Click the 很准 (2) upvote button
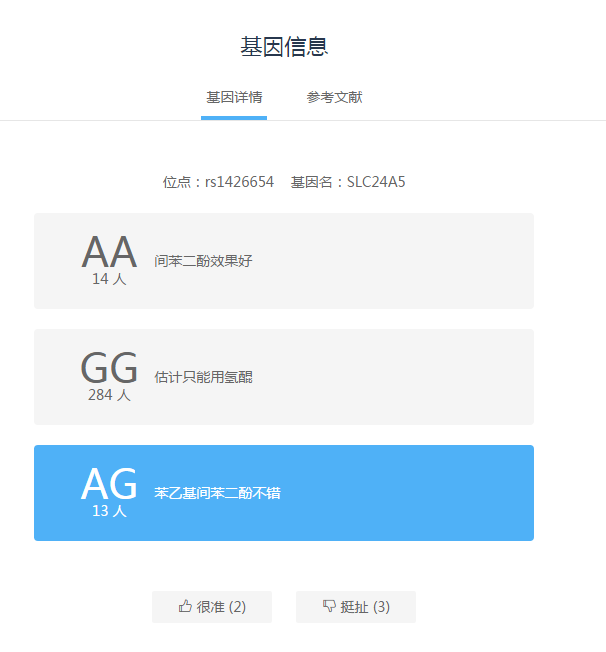The height and width of the screenshot is (652, 606). (x=212, y=607)
